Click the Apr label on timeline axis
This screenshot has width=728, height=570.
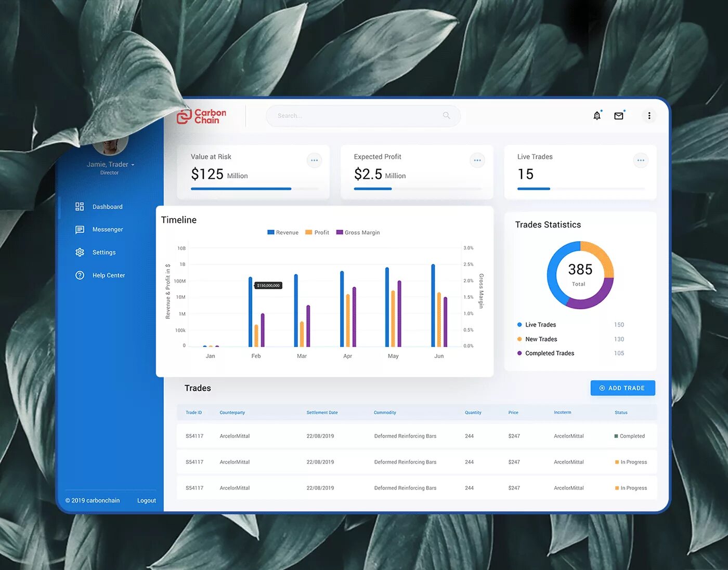(x=347, y=356)
